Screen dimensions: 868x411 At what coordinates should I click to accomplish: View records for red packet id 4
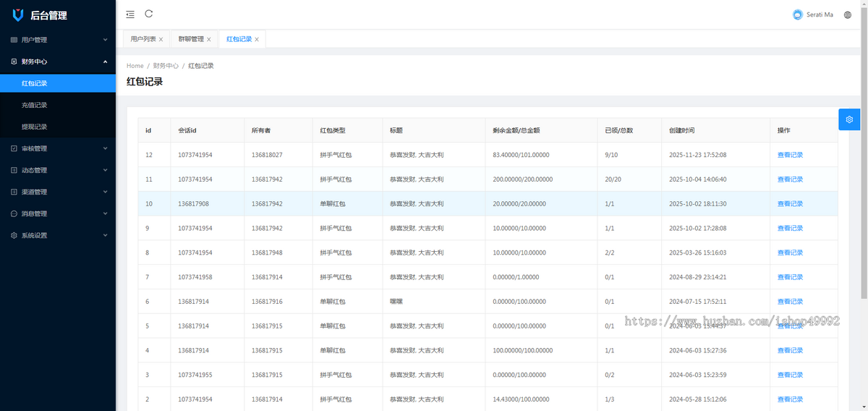790,350
